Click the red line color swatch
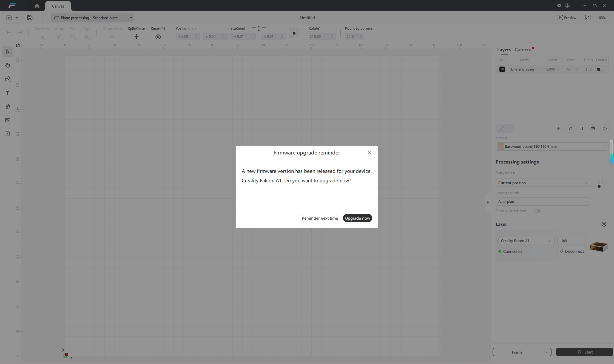Viewport: 614px width, 364px height. tap(501, 128)
